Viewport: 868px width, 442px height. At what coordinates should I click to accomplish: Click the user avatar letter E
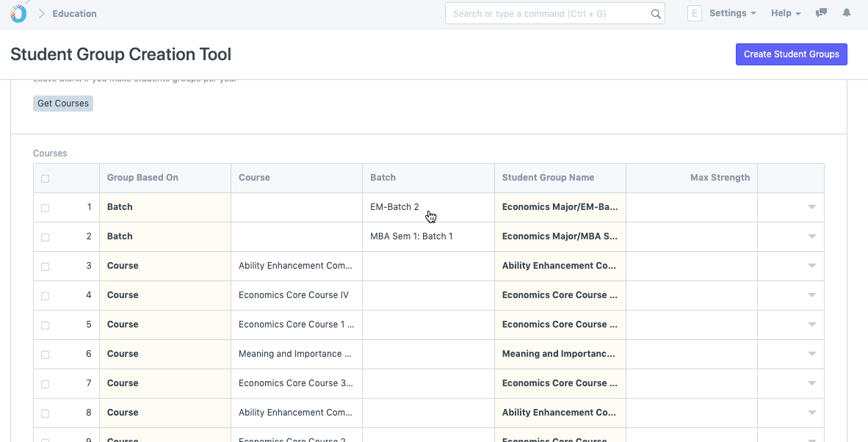694,13
